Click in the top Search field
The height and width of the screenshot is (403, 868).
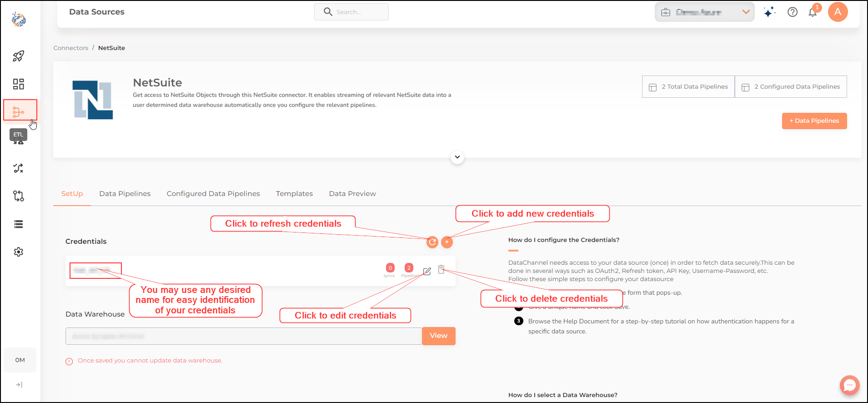351,12
